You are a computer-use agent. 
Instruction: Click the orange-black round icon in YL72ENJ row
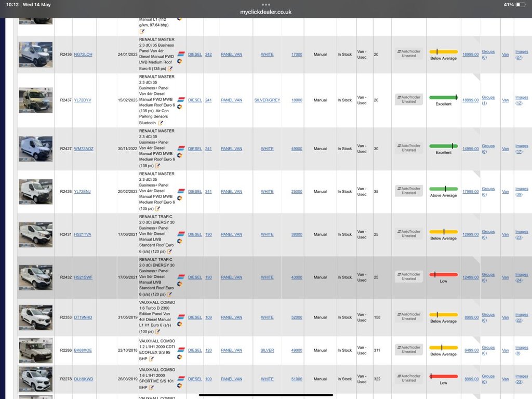(180, 197)
